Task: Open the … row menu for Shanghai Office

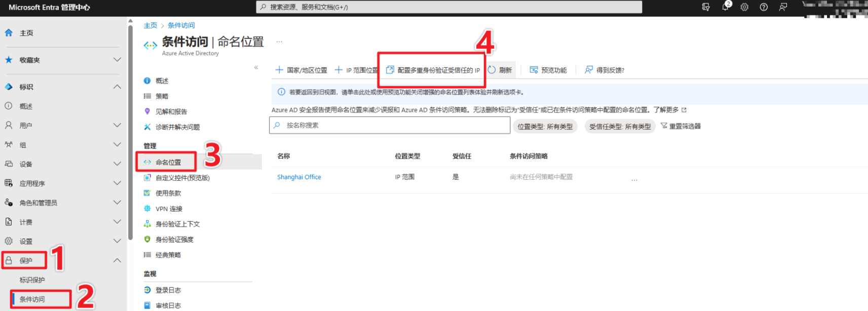Action: (634, 179)
